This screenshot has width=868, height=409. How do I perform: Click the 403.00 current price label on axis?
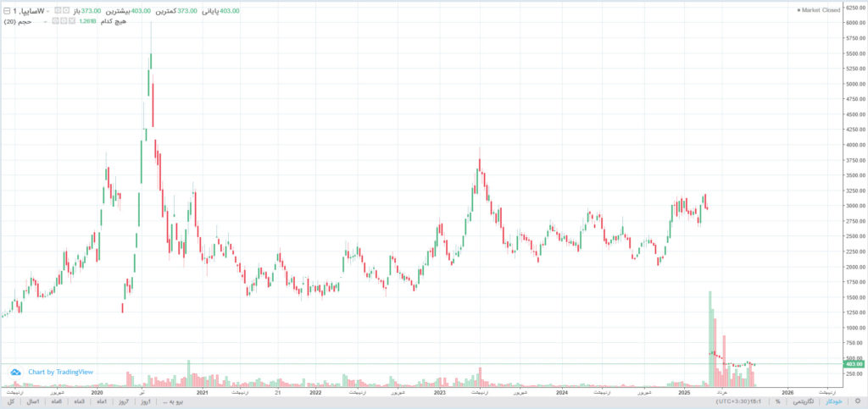click(853, 364)
